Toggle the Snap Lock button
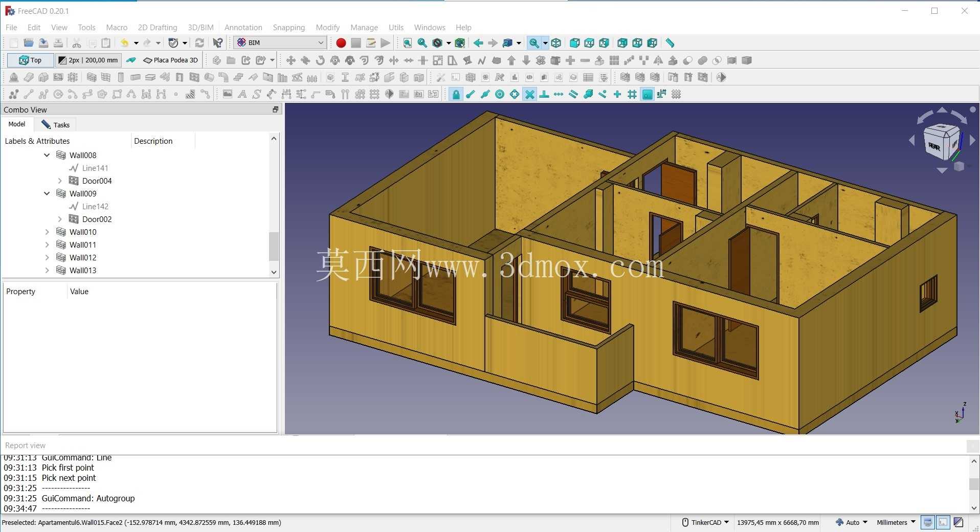 click(x=456, y=94)
